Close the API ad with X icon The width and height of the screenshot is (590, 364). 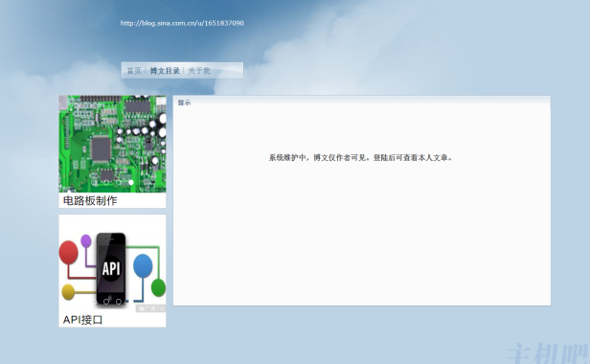[162, 308]
